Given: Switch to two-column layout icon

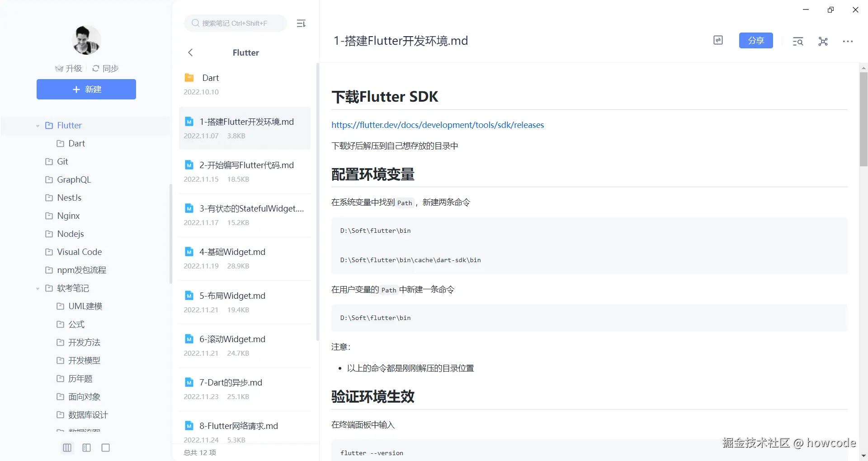Looking at the screenshot, I should [x=86, y=447].
